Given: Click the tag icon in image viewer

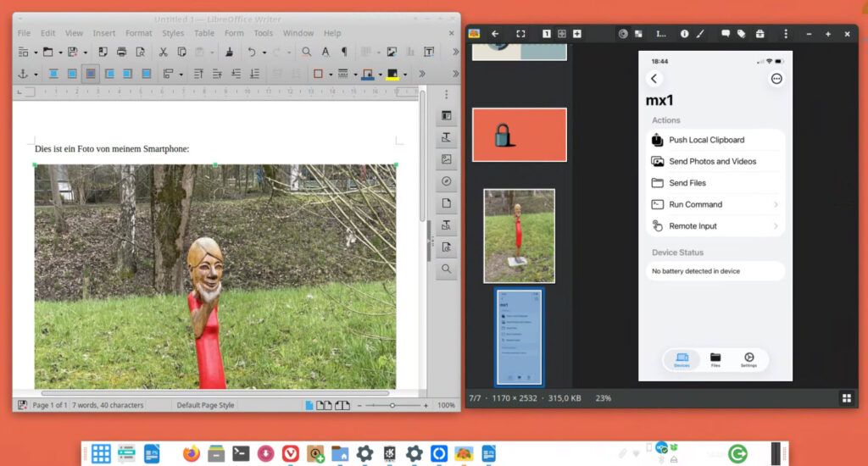Looking at the screenshot, I should pos(741,34).
